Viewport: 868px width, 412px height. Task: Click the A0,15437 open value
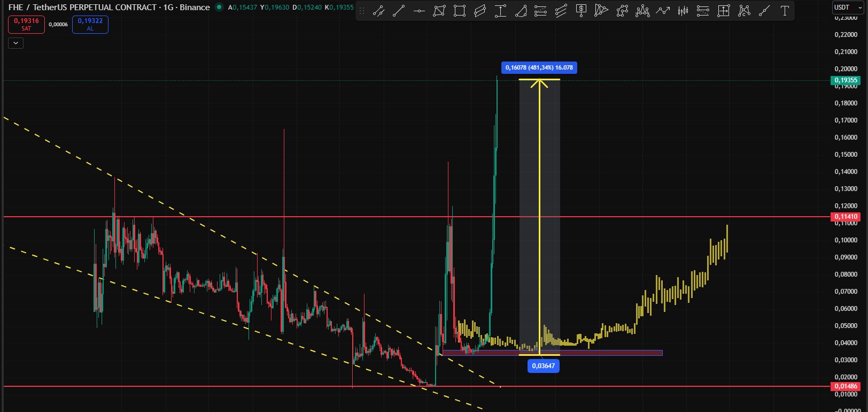click(x=243, y=7)
